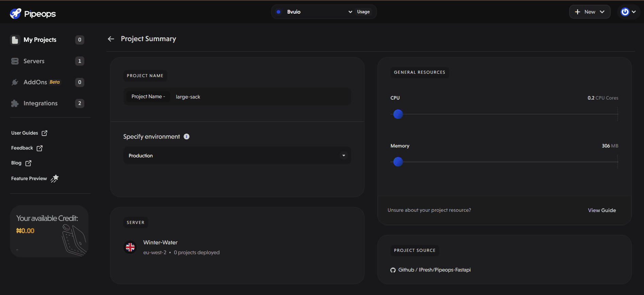Click the 0.2 CPU Cores value

point(603,98)
